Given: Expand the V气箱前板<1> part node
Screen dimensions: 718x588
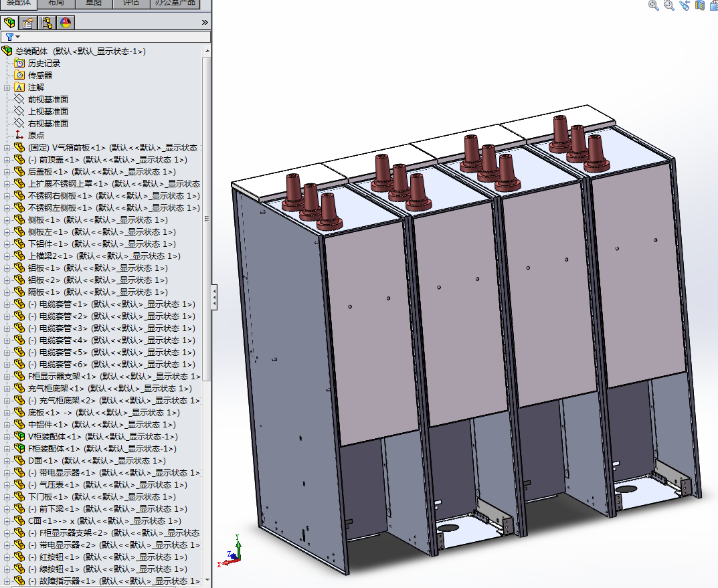Looking at the screenshot, I should (x=7, y=148).
